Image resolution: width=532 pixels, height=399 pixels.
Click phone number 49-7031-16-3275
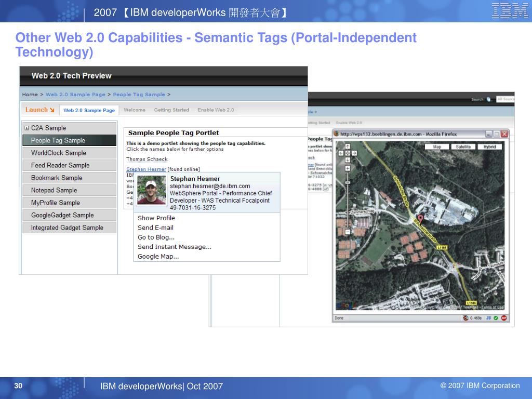tap(193, 208)
